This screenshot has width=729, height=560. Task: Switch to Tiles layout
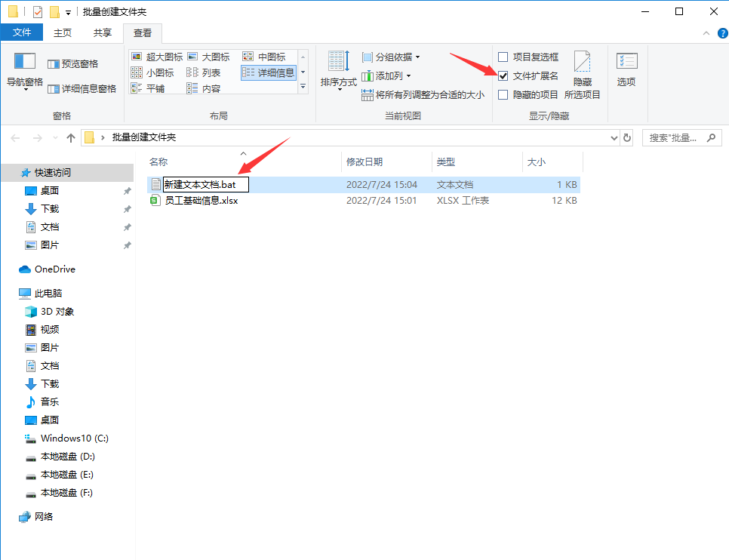click(x=148, y=88)
